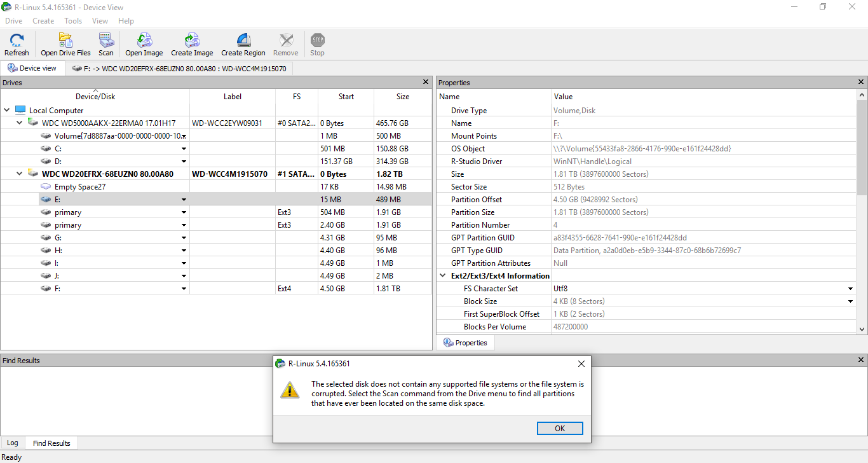The width and height of the screenshot is (868, 463).
Task: Click the WDC WD20EFRX disk icon
Action: 33,174
